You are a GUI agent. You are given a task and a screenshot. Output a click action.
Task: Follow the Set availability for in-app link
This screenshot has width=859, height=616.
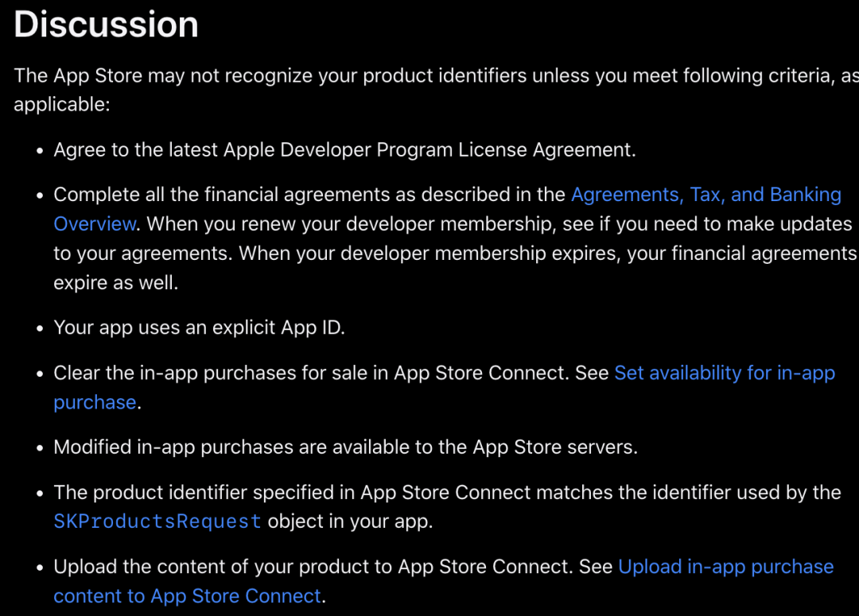725,374
